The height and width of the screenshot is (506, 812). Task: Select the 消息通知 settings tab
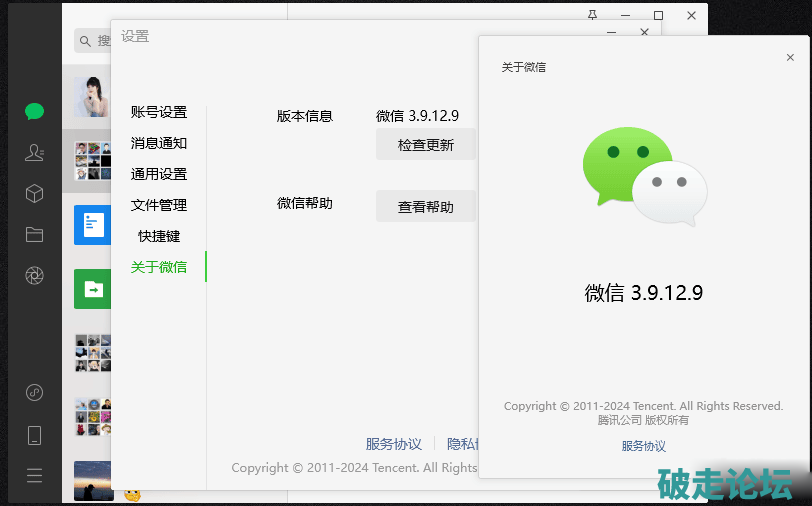[x=159, y=143]
